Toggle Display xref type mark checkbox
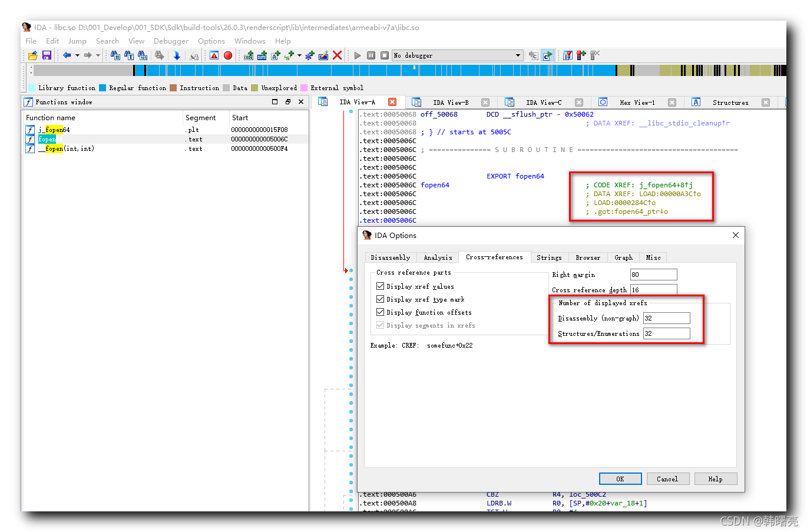This screenshot has height=532, width=807. point(381,299)
